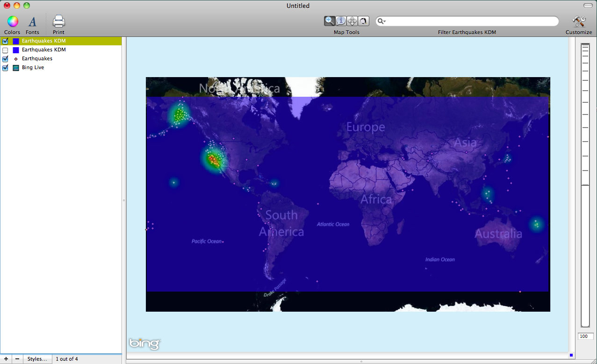
Task: Select the pan map tool
Action: click(352, 21)
